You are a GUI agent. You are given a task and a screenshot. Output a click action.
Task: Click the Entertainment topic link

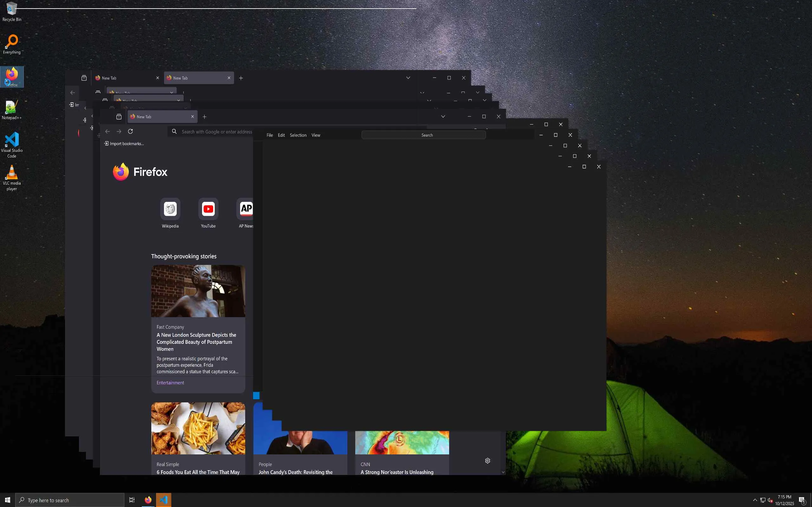(170, 382)
